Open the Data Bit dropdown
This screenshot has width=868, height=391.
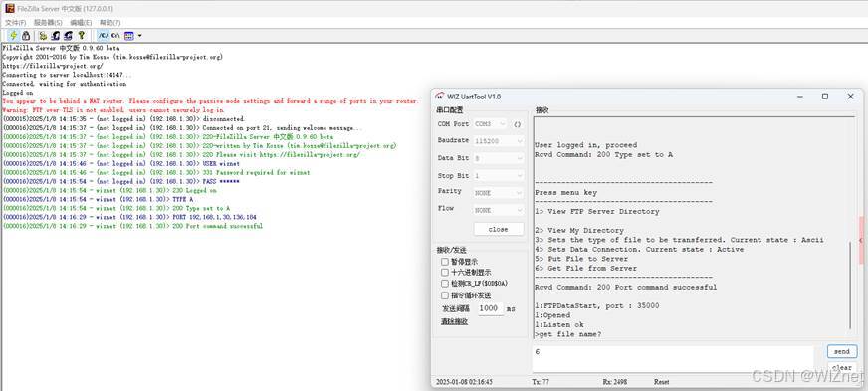point(499,158)
